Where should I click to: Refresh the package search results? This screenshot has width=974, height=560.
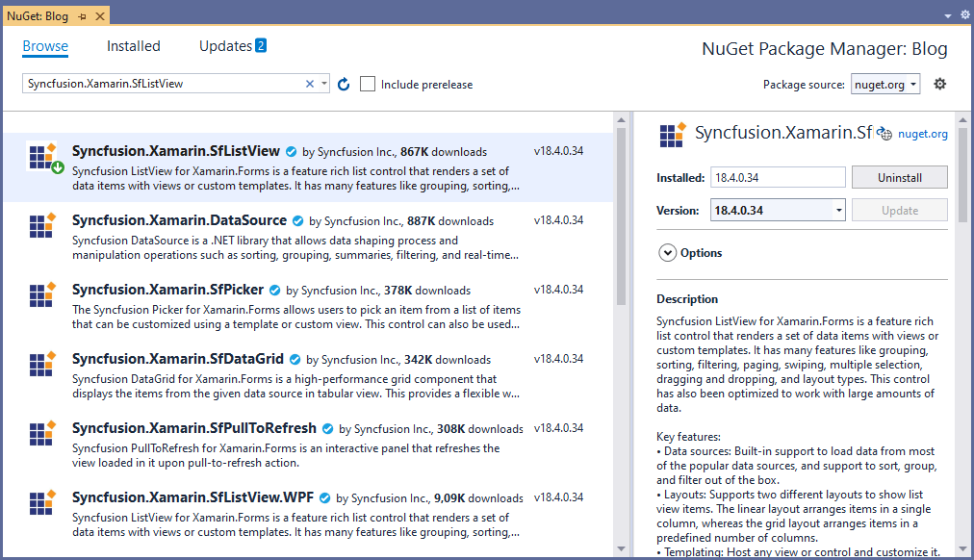(x=344, y=84)
